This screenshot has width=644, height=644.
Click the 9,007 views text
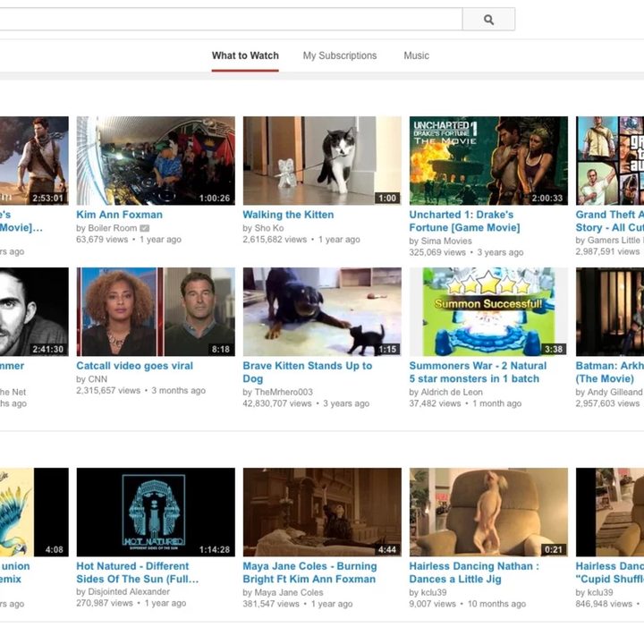coord(433,604)
